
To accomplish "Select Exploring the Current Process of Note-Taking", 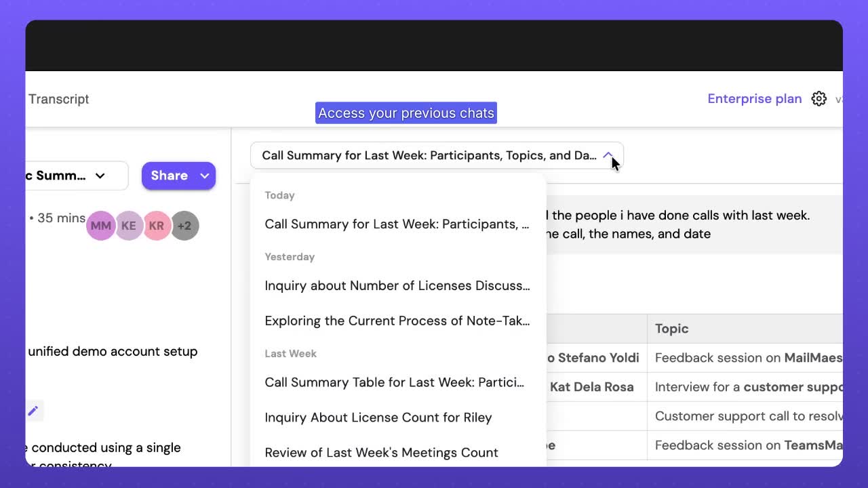I will [397, 321].
